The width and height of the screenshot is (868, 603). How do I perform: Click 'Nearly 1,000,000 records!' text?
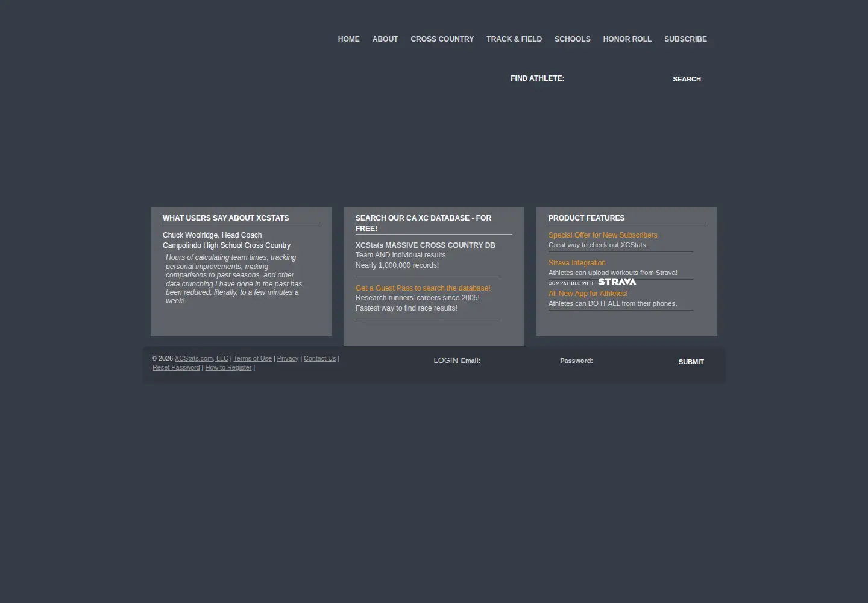click(397, 265)
